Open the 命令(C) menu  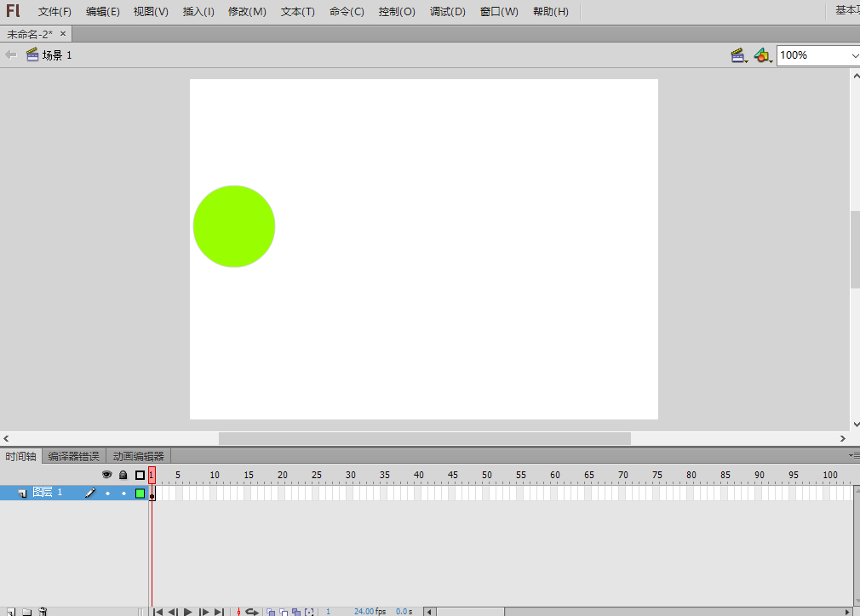click(x=347, y=12)
